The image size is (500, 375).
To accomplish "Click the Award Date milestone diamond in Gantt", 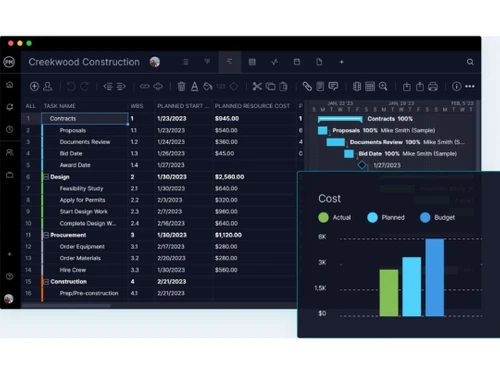I will coord(362,165).
